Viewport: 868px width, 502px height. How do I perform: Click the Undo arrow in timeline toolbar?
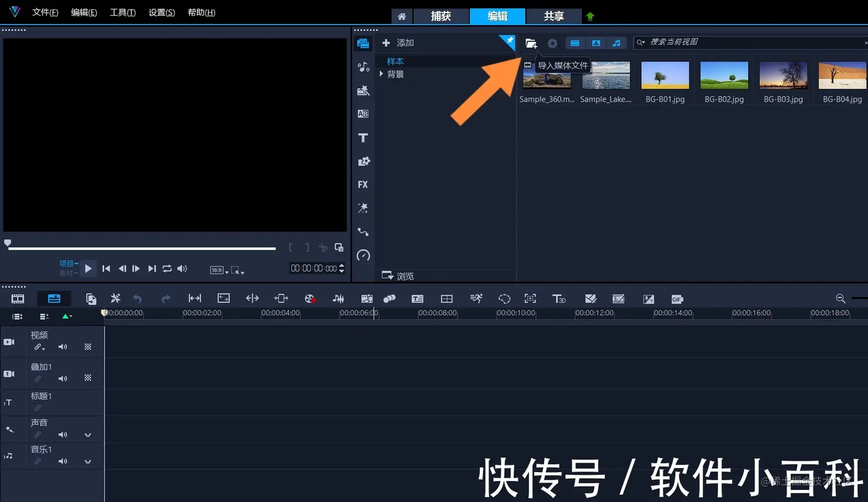[137, 299]
